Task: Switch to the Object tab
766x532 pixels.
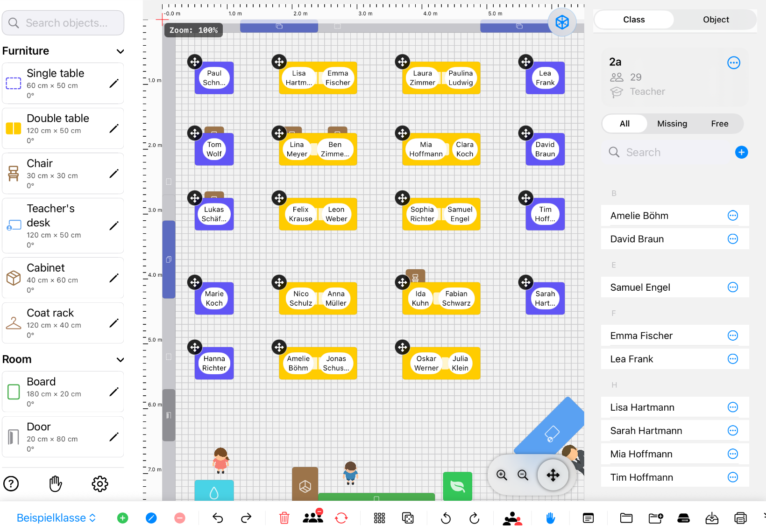Action: (716, 20)
